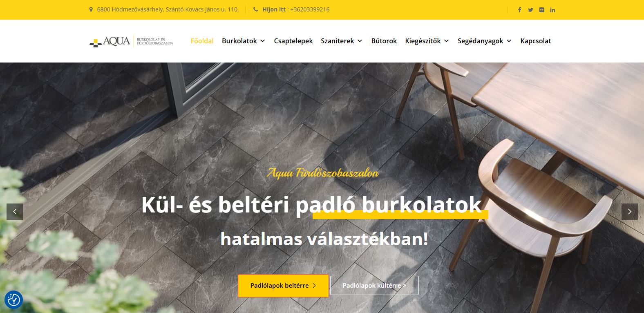Image resolution: width=644 pixels, height=313 pixels.
Task: Expand the Kiegészítők dropdown menu
Action: point(427,41)
